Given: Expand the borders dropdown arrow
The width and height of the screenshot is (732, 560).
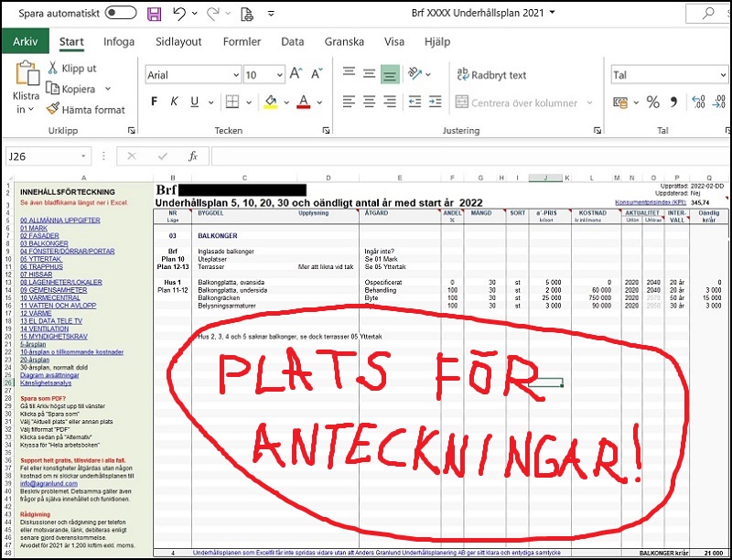Looking at the screenshot, I should [249, 102].
